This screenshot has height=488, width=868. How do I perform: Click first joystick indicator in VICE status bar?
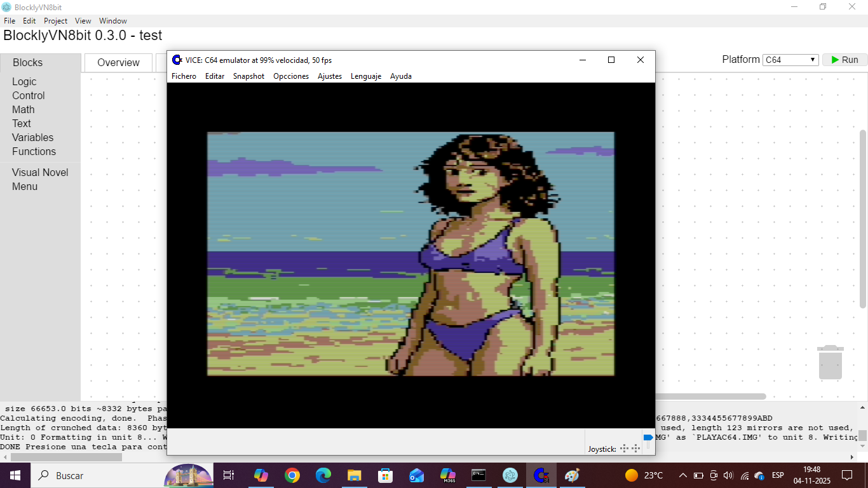coord(624,449)
